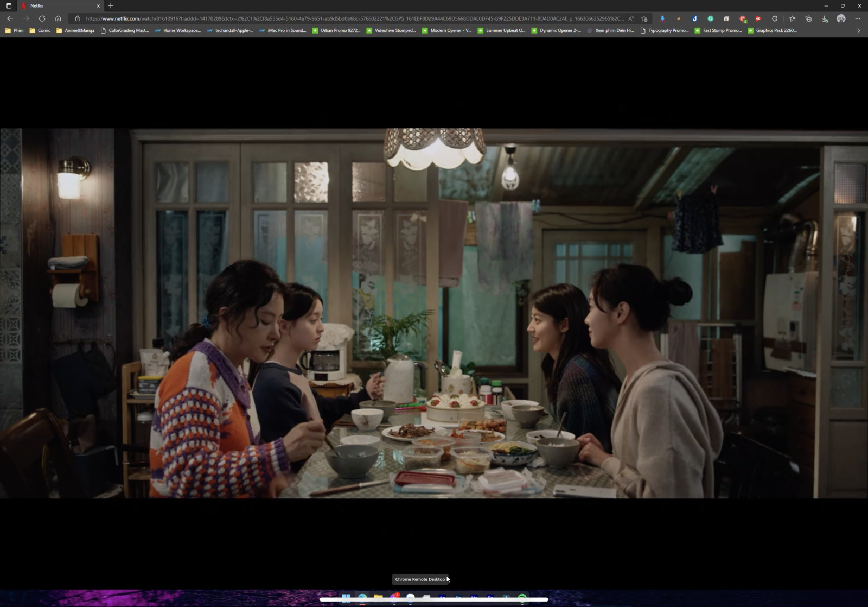
Task: Open the 4K video downloader extension
Action: pos(758,18)
